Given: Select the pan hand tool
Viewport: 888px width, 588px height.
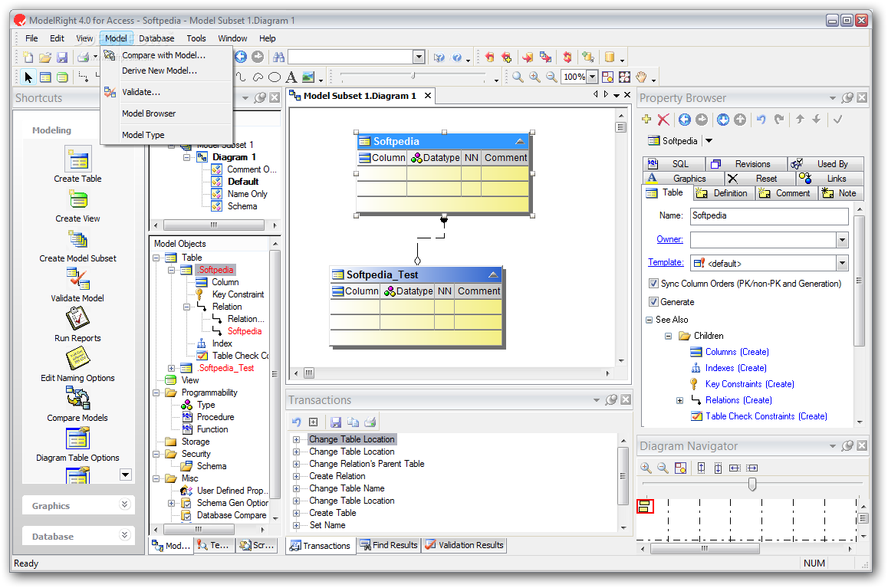Looking at the screenshot, I should [640, 77].
